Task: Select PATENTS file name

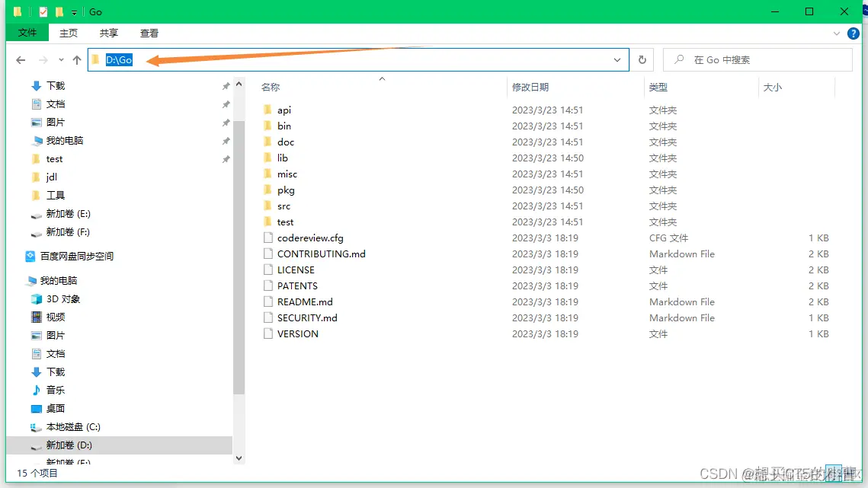Action: [297, 286]
